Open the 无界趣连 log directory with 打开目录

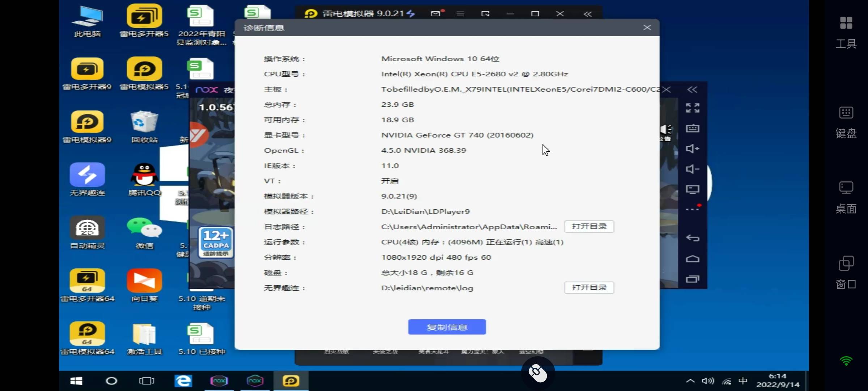[x=589, y=287]
